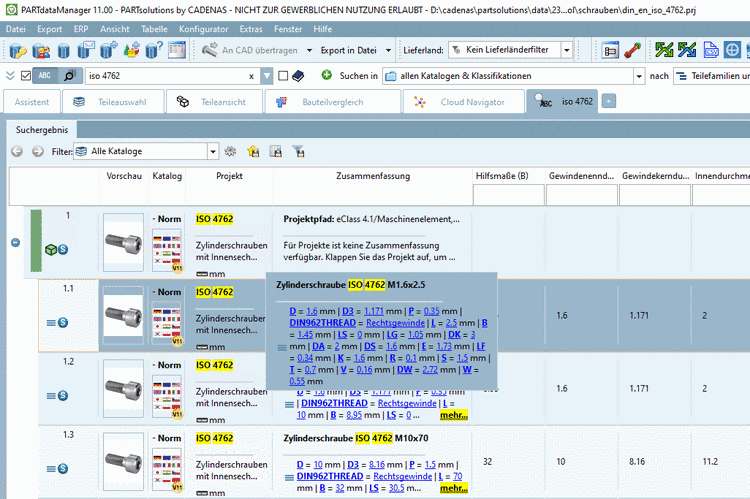
Task: Click the green 3D cube icon in row 1
Action: pos(49,249)
